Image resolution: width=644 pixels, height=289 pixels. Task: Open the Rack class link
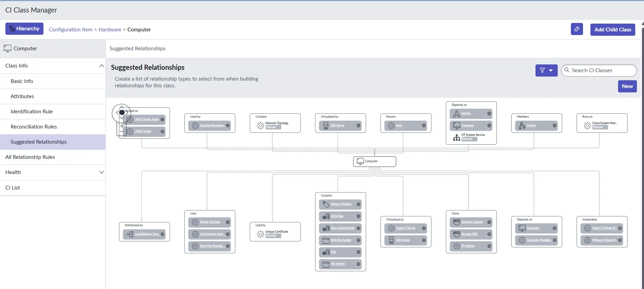pyautogui.click(x=399, y=125)
